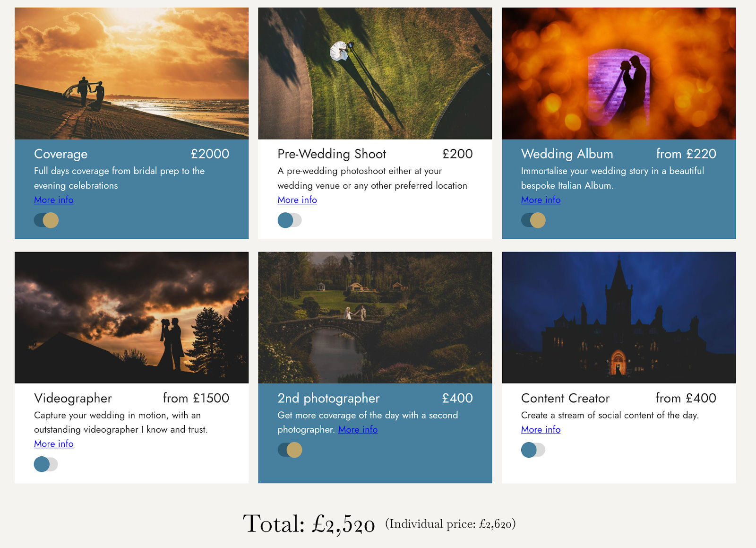Click the stormy sky silhouette photo

tap(131, 317)
